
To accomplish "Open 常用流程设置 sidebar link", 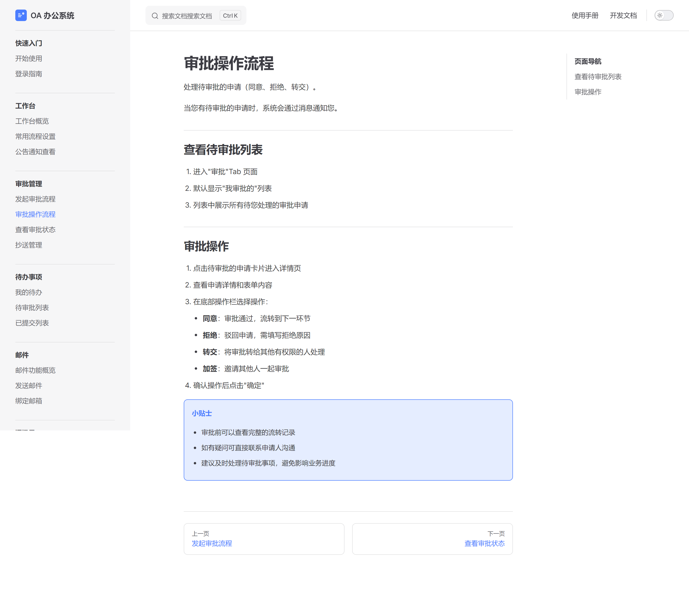I will pos(35,136).
